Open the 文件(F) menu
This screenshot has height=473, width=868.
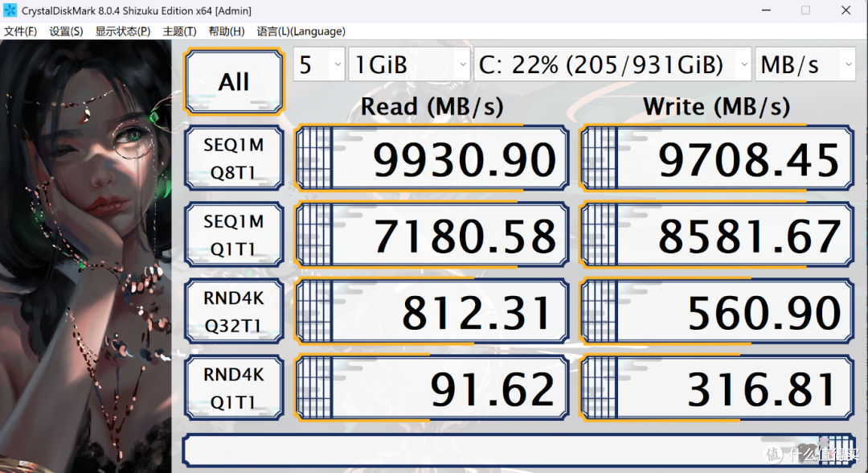pos(20,31)
